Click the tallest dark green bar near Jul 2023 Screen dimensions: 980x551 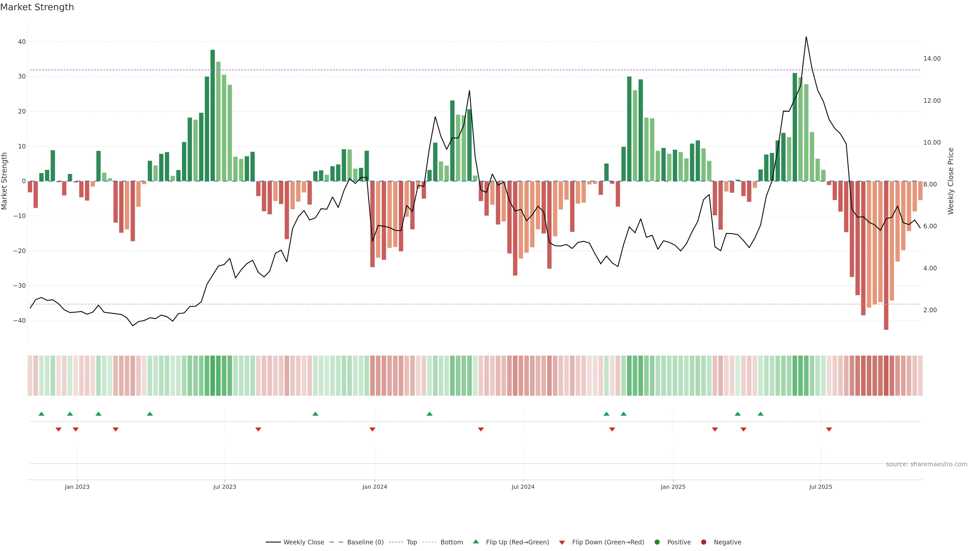tap(213, 114)
